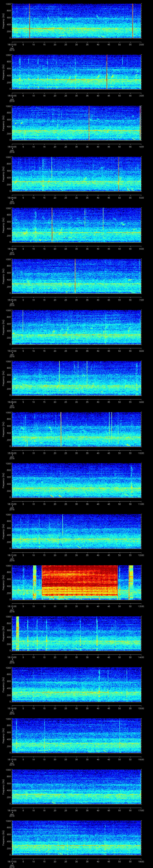Open the 18:07:00 spectrogram panel
This screenshot has height=868, width=153.
click(77, 327)
